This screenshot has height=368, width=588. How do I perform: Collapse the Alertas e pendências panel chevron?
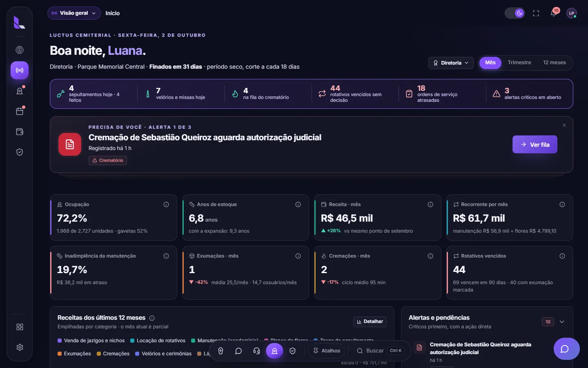click(562, 322)
